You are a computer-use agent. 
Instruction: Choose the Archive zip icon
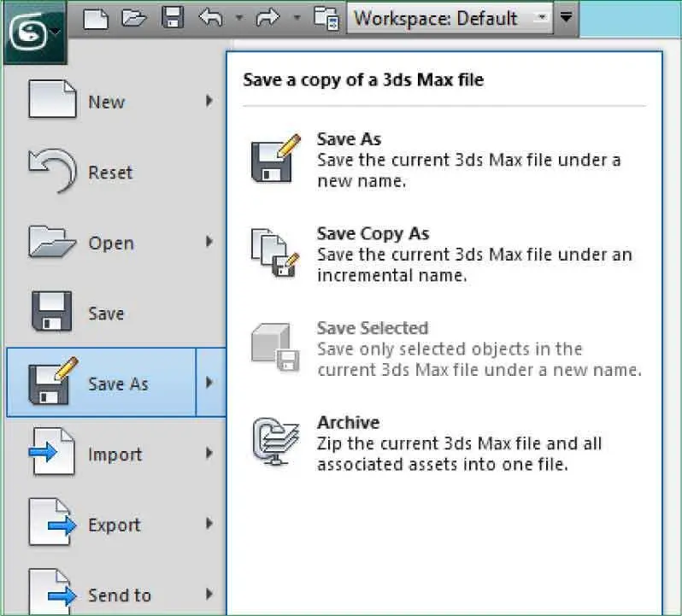pyautogui.click(x=273, y=442)
